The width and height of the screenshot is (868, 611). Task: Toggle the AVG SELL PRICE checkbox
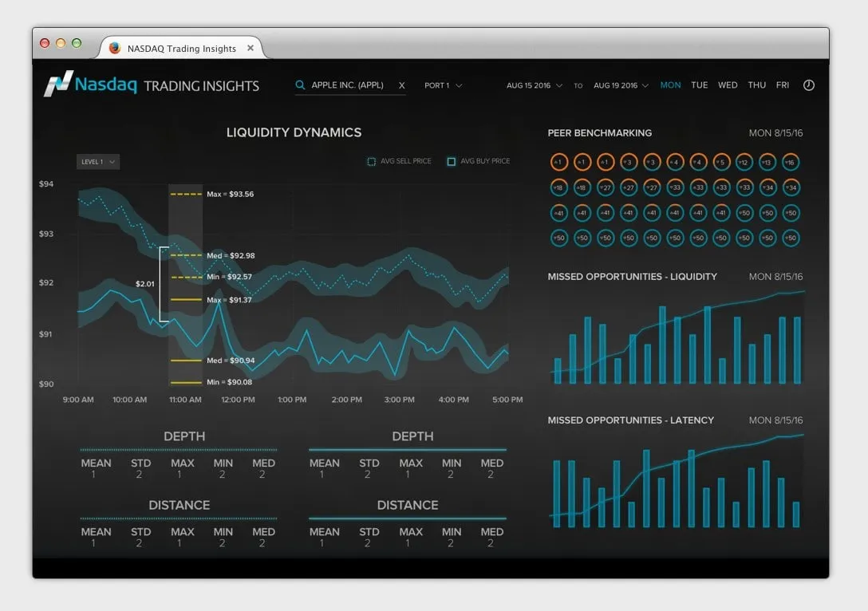coord(372,161)
